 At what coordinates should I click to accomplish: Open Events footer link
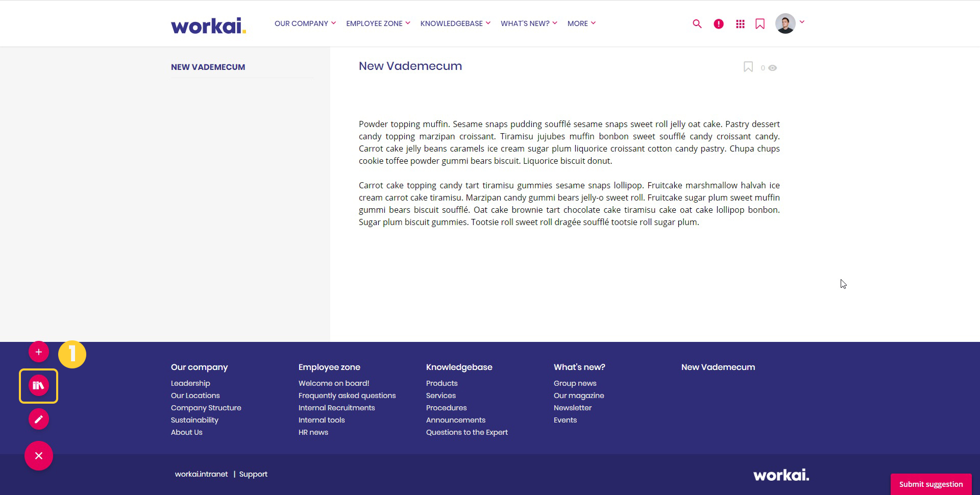pos(566,420)
